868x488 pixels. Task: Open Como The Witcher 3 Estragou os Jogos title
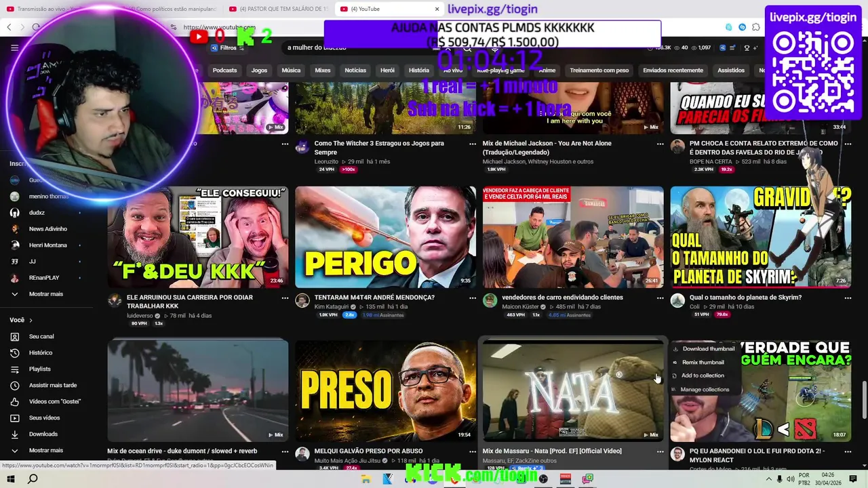(x=379, y=148)
